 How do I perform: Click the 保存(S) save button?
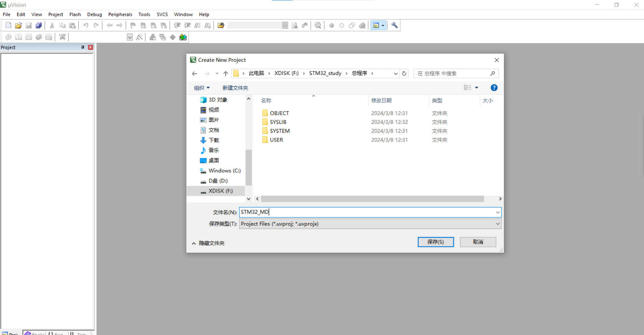click(x=436, y=242)
